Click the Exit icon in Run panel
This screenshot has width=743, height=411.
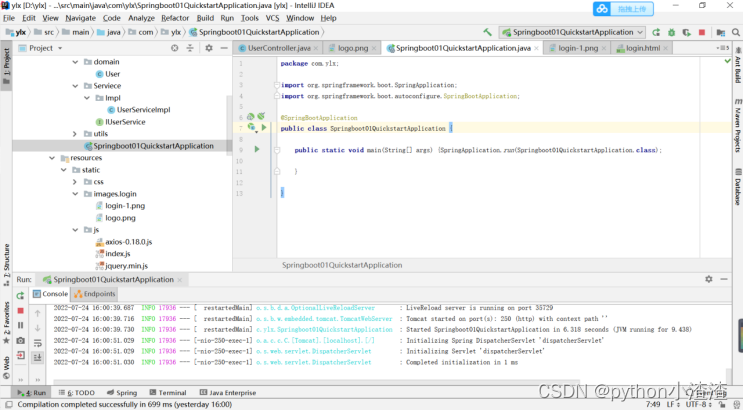pyautogui.click(x=20, y=355)
